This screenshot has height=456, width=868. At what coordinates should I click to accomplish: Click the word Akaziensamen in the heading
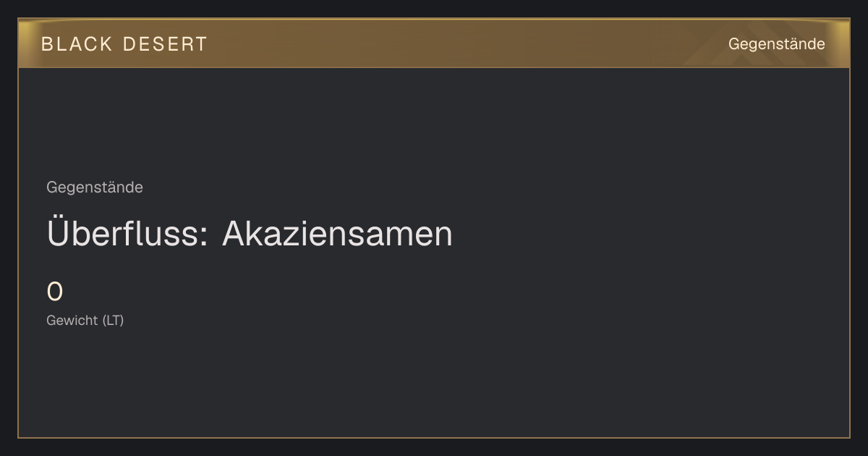(337, 234)
